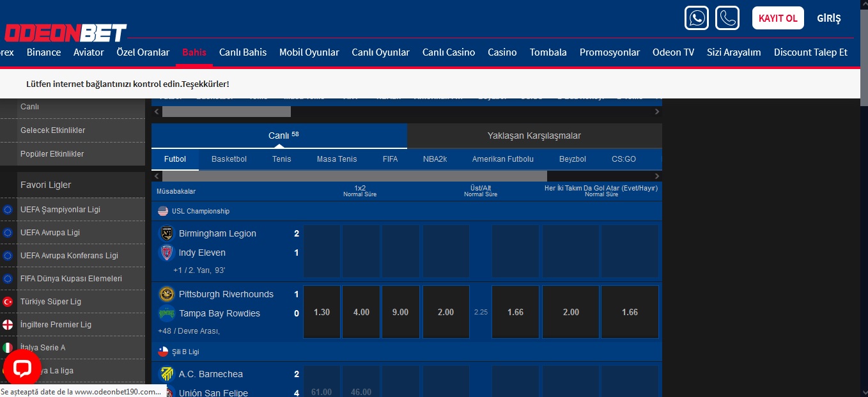Click the Indy Eleven team crest

166,253
